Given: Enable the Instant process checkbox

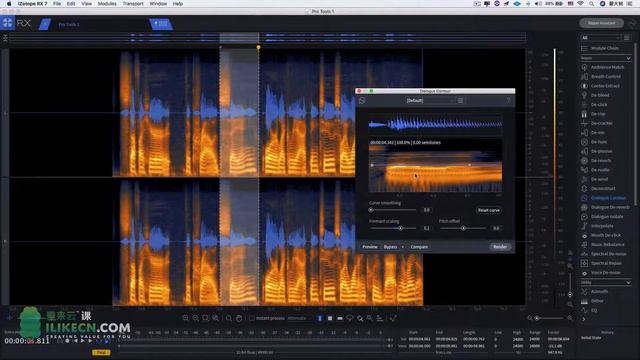Looking at the screenshot, I should tap(252, 318).
